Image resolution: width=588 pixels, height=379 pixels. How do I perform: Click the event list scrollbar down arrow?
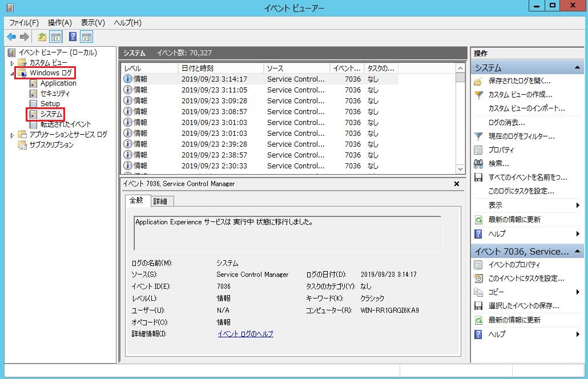(460, 169)
